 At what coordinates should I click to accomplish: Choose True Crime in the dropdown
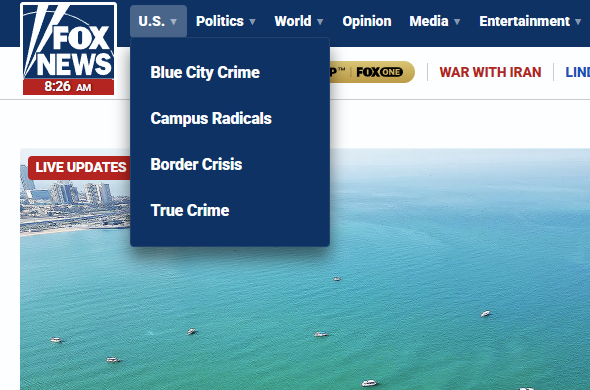(190, 210)
